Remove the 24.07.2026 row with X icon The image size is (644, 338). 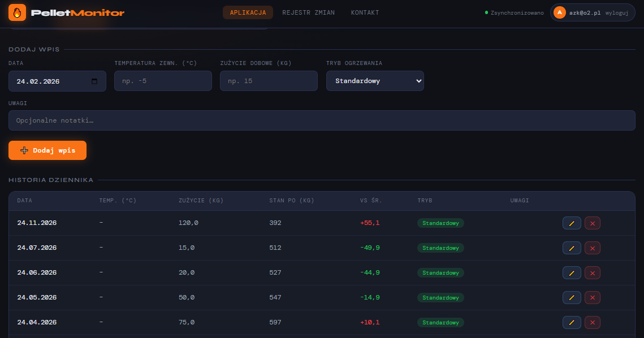[593, 248]
